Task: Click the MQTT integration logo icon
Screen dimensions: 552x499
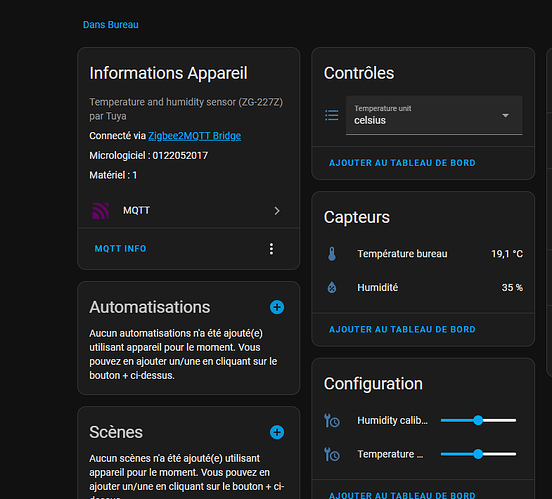Action: pos(100,211)
